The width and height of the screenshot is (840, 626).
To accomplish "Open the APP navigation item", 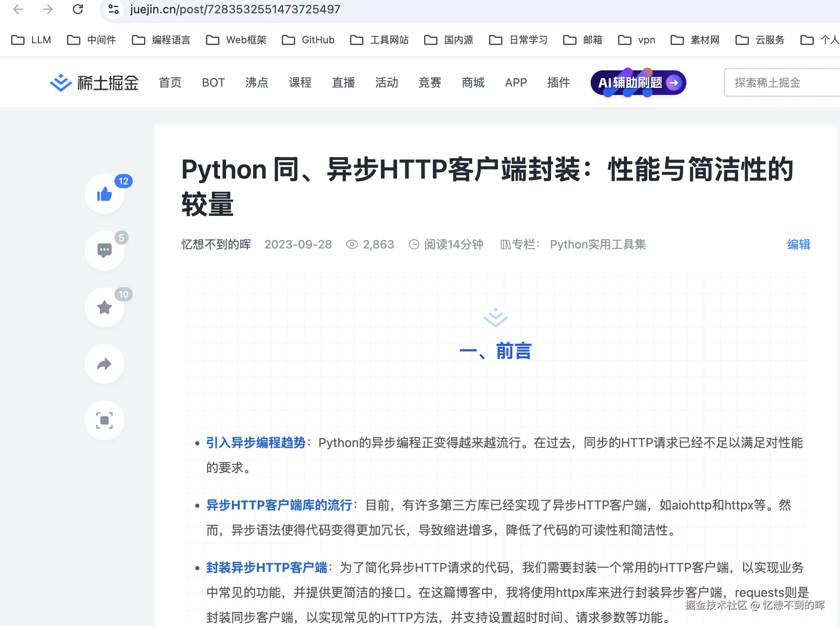I will click(516, 83).
